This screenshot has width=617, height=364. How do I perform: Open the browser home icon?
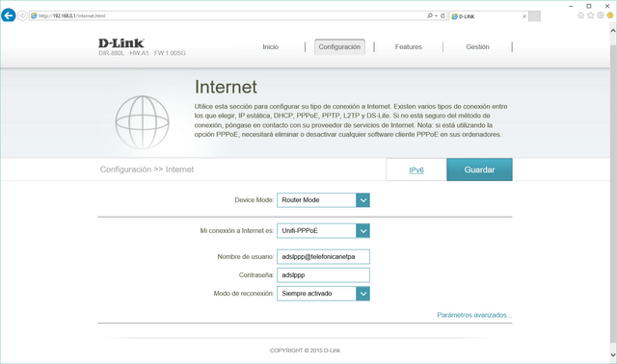tap(580, 15)
